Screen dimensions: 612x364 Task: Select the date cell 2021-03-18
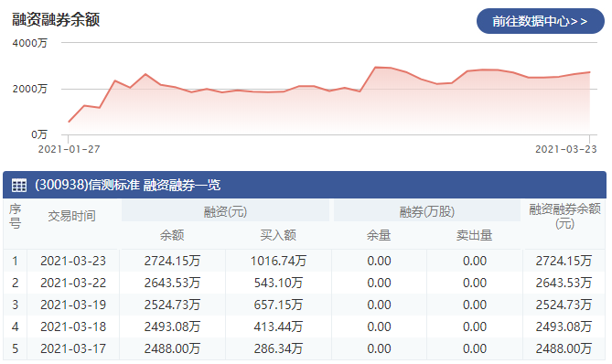(x=73, y=327)
